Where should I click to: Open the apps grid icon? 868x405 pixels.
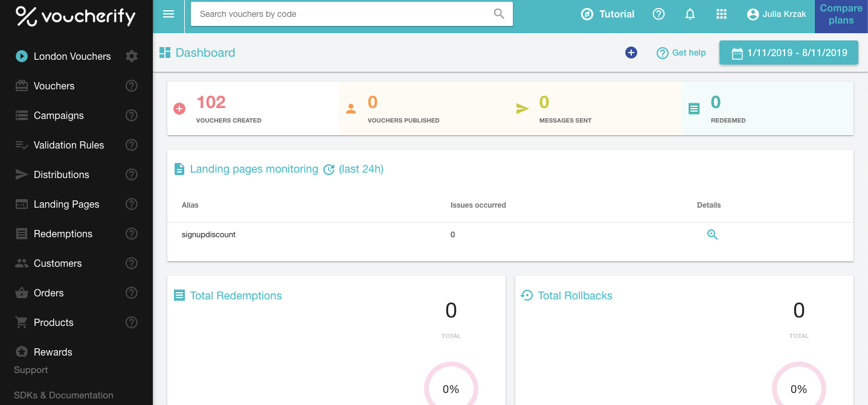721,14
